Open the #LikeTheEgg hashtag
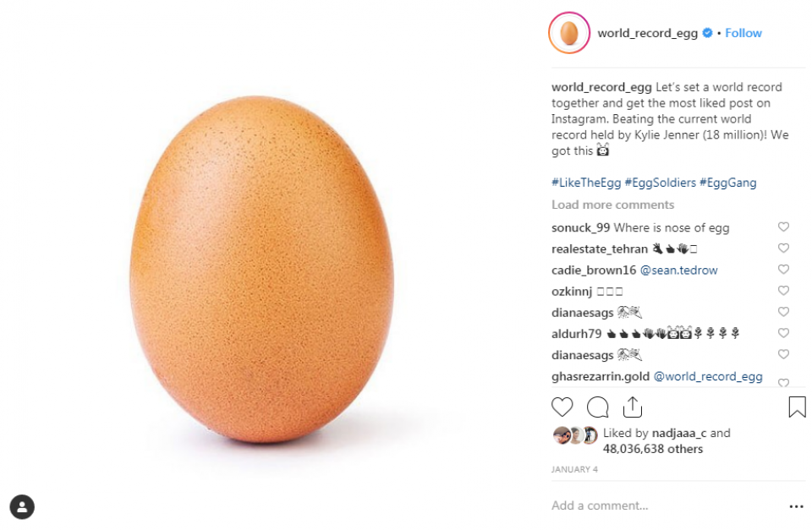This screenshot has height=530, width=812. pos(586,183)
